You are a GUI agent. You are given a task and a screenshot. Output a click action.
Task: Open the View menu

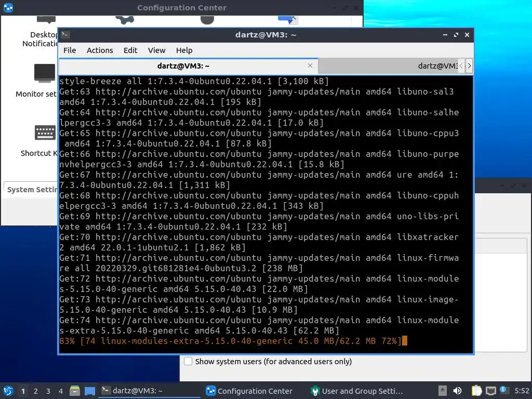[x=156, y=50]
